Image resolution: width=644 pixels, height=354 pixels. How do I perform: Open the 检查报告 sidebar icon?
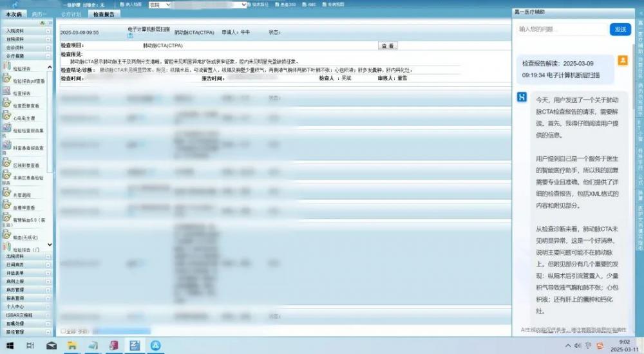(x=7, y=91)
